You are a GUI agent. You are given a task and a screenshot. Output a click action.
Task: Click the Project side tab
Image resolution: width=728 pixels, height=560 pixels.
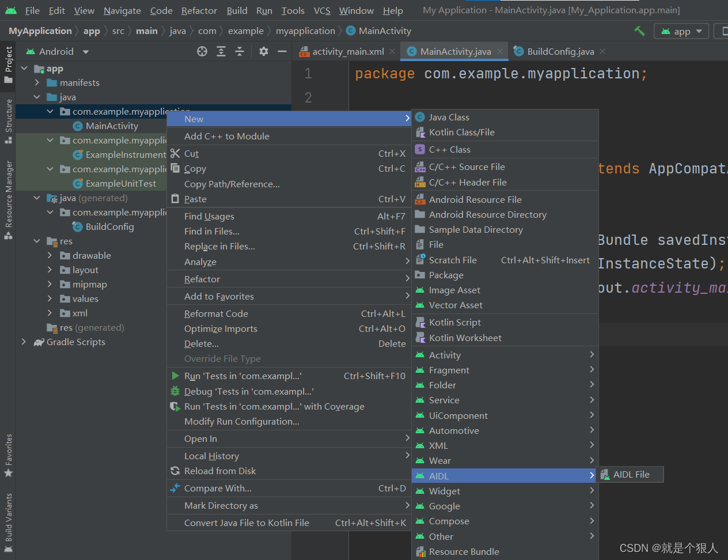coord(8,65)
